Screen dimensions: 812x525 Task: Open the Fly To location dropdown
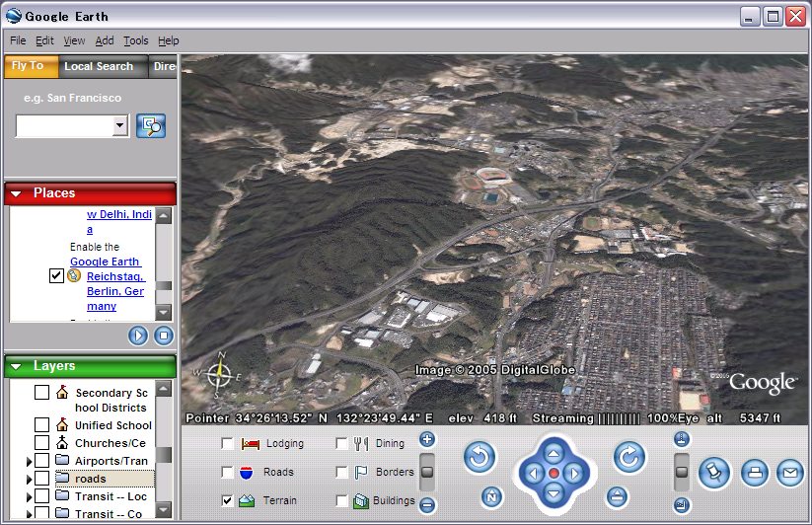click(x=120, y=125)
